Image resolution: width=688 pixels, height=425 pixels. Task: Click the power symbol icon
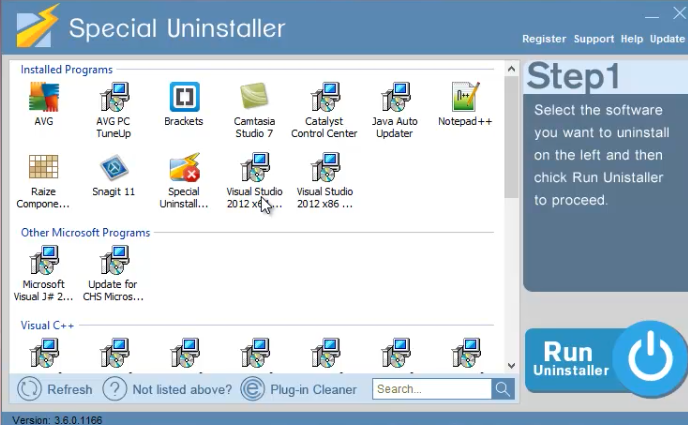point(651,357)
